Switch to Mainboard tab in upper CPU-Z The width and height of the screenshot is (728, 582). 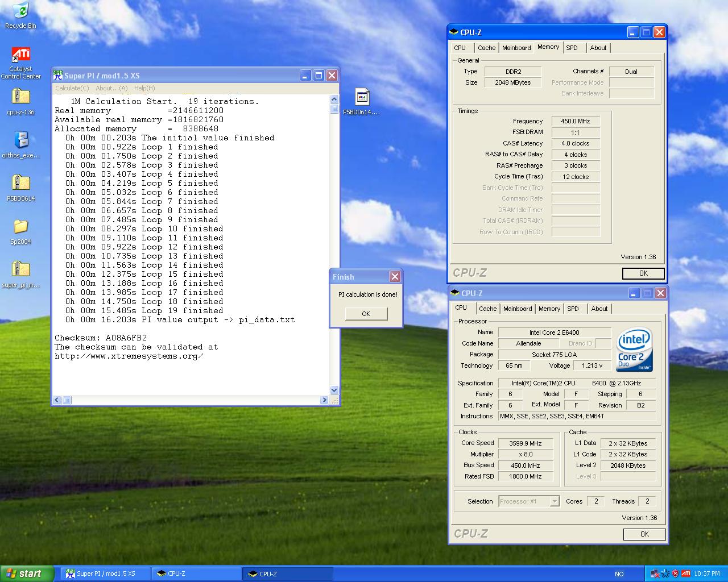click(516, 48)
